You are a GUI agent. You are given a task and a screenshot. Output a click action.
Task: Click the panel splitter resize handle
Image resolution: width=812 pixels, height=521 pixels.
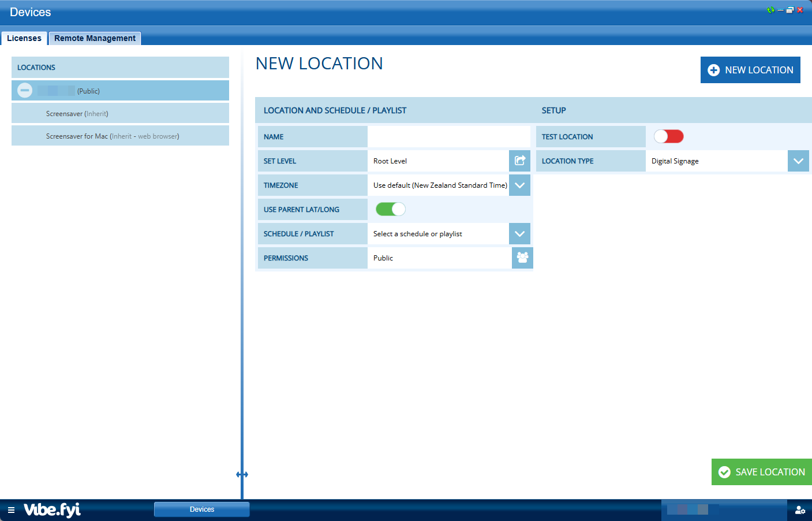242,474
